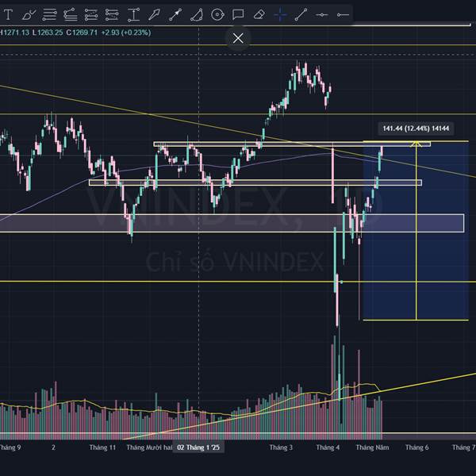Click the 'Tháng 9' time axis label
Viewport: 476px width, 476px height.
point(10,447)
